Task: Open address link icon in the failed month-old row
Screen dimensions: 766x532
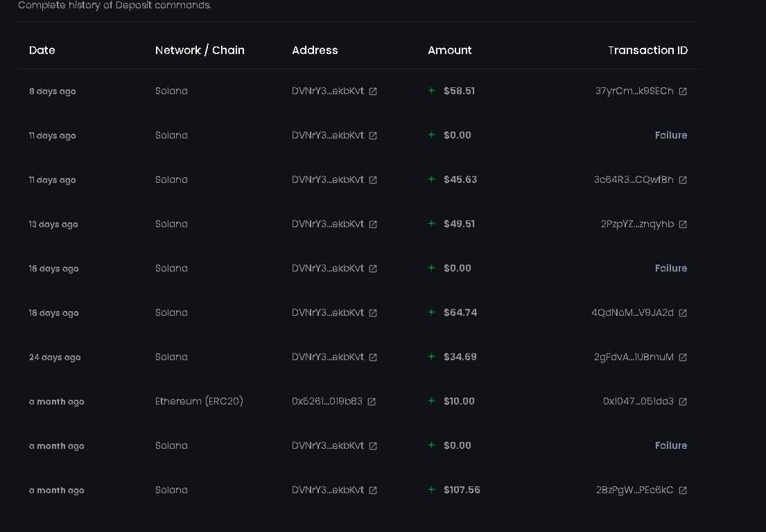Action: click(373, 446)
